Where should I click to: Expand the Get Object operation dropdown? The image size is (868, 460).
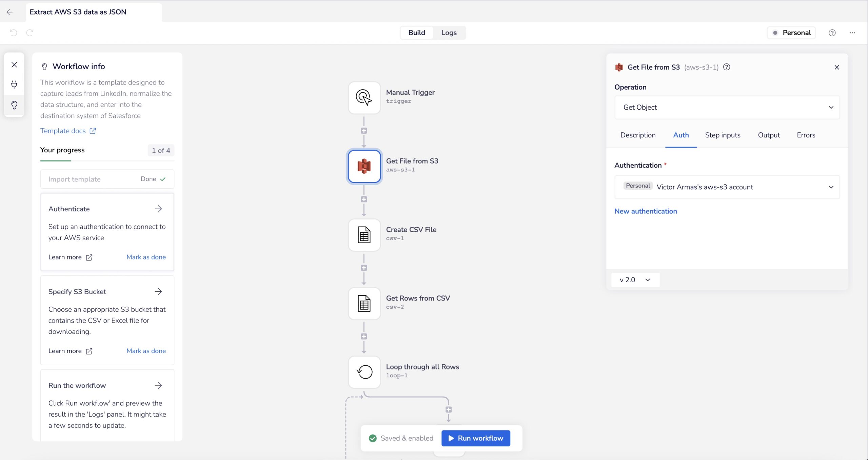[727, 107]
